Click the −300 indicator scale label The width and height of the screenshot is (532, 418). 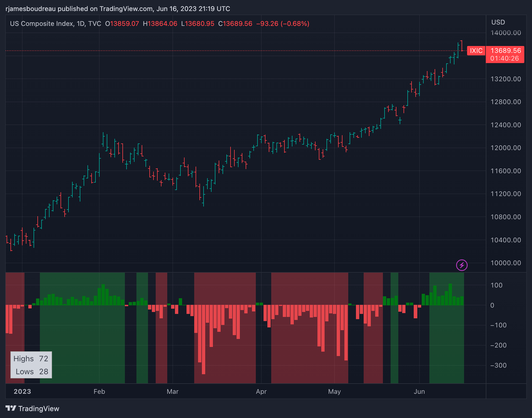498,365
